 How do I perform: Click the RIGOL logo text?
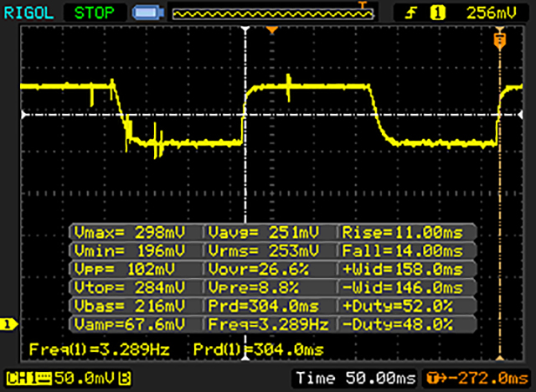pyautogui.click(x=28, y=13)
